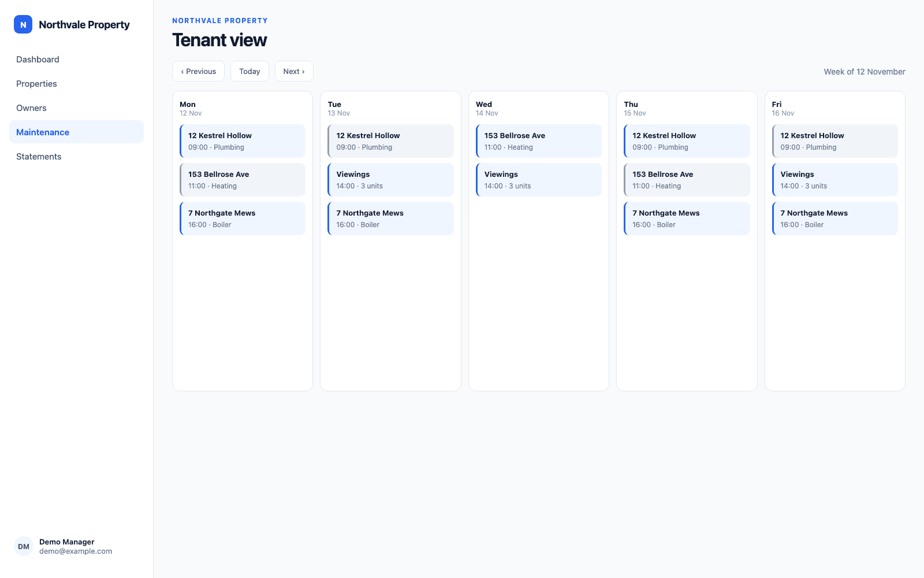The image size is (924, 578).
Task: Open Wednesday 153 Bellrose Ave heating job
Action: click(x=539, y=141)
